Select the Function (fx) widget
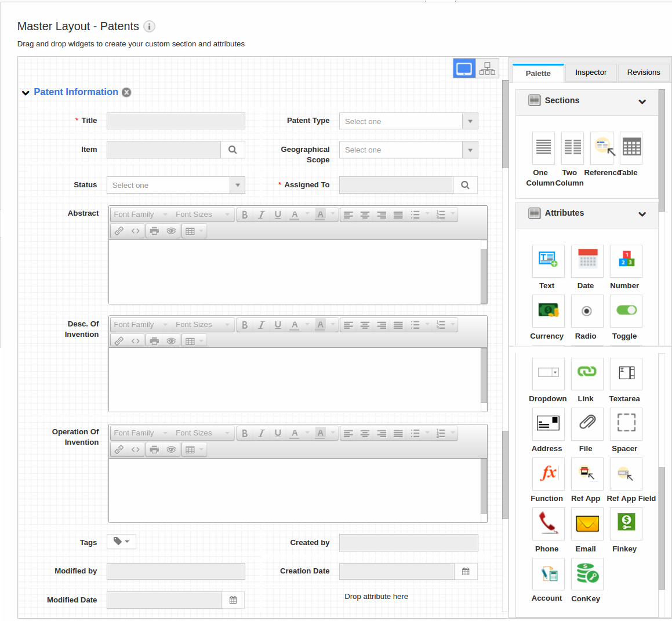Screen dimensions: 672x621 click(548, 474)
